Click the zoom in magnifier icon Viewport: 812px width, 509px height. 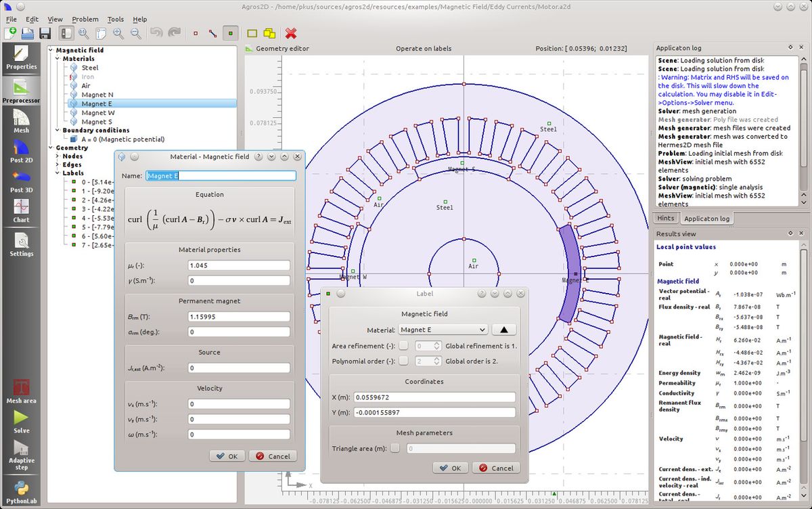pyautogui.click(x=118, y=33)
